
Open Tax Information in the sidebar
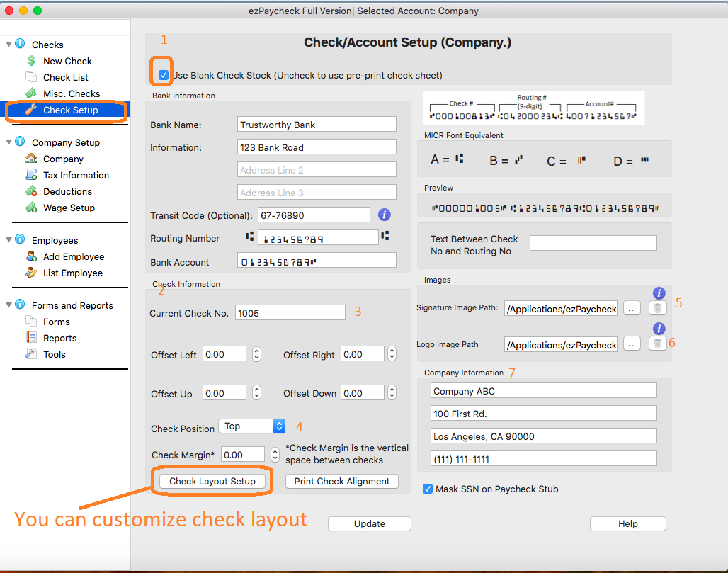76,175
